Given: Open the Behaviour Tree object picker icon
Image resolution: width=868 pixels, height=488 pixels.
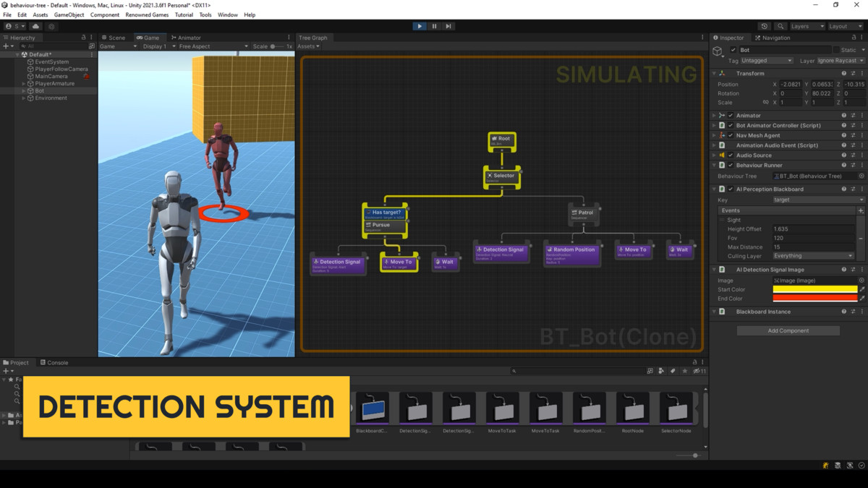Looking at the screenshot, I should pos(862,176).
